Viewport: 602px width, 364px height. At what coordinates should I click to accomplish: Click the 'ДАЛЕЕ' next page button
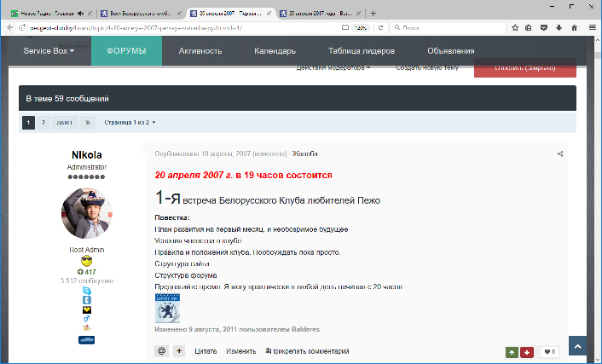coord(65,123)
